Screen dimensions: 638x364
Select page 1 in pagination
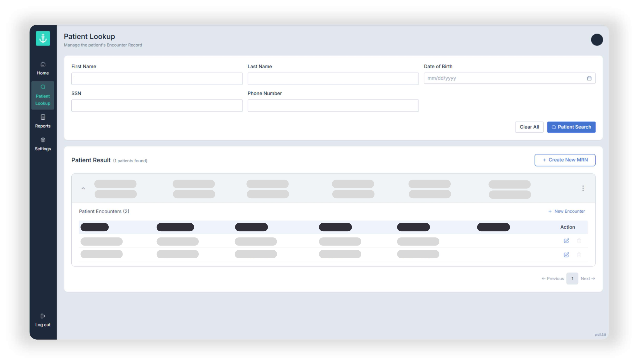tap(572, 278)
